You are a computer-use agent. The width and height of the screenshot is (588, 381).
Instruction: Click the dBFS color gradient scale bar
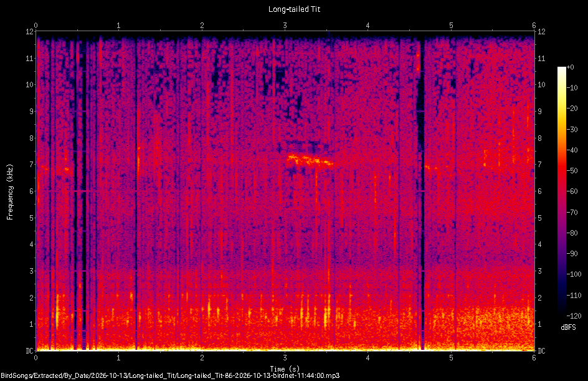pyautogui.click(x=562, y=191)
